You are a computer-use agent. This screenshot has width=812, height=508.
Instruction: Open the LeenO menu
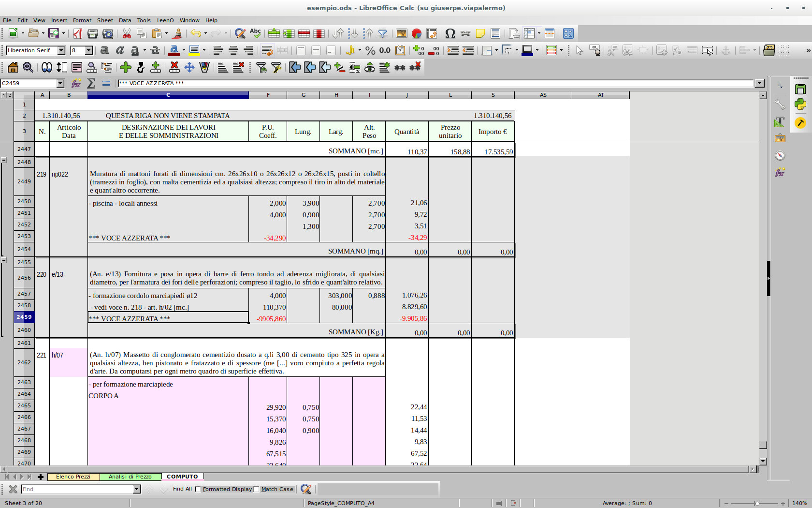click(165, 20)
